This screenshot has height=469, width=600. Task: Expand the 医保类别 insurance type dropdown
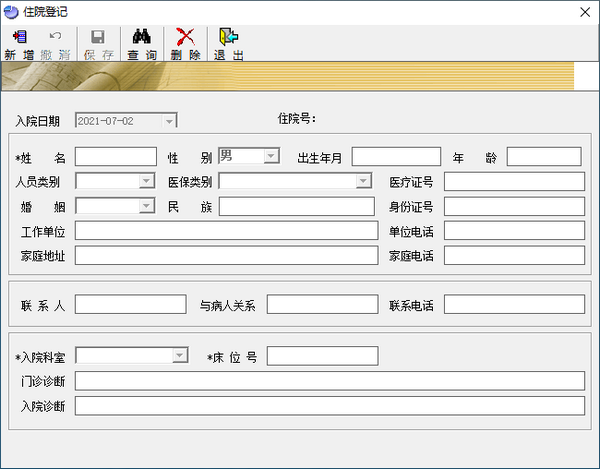tap(364, 181)
